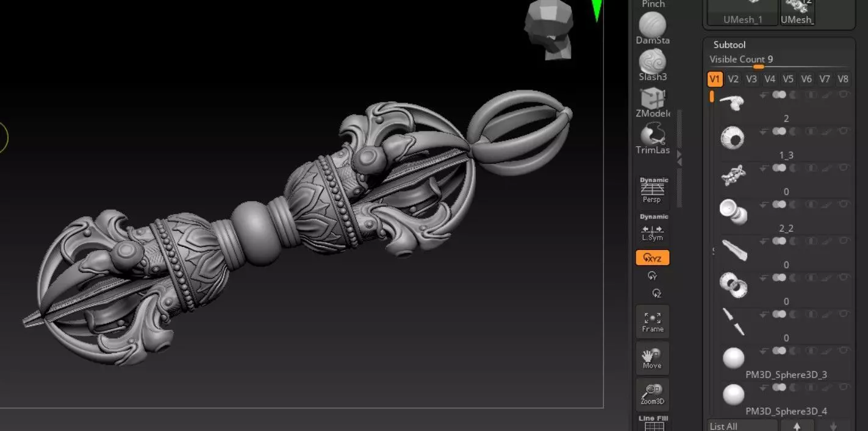The width and height of the screenshot is (868, 431).
Task: Select the ring subtool thumbnail named 1_3
Action: pyautogui.click(x=733, y=138)
